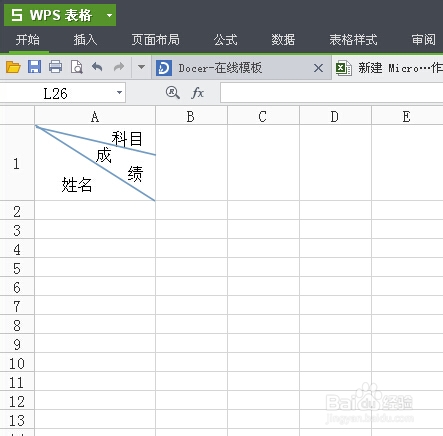Switch to the 新建 Micro… workbook tab
The image size is (443, 436).
coord(389,68)
